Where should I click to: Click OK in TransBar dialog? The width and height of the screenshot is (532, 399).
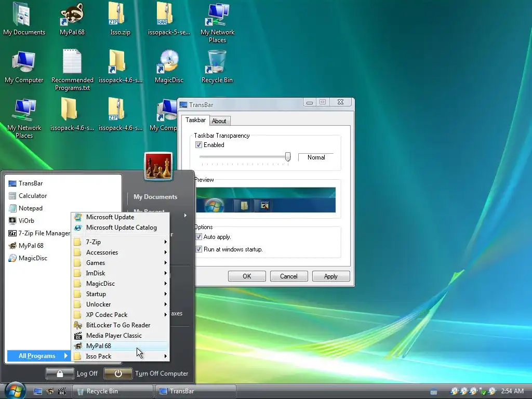click(x=247, y=276)
